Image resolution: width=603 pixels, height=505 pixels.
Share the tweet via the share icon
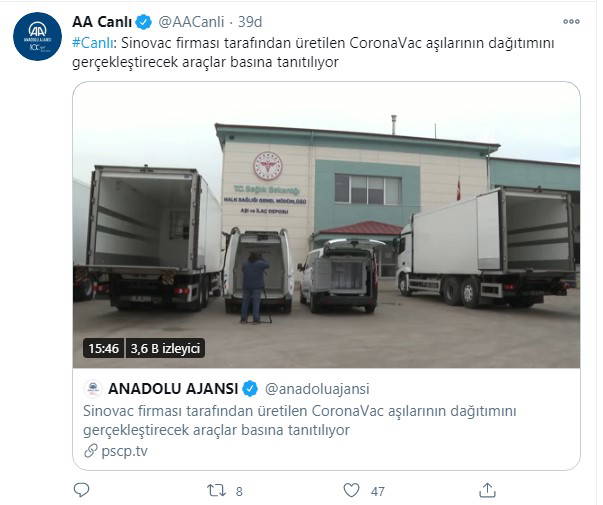click(487, 490)
